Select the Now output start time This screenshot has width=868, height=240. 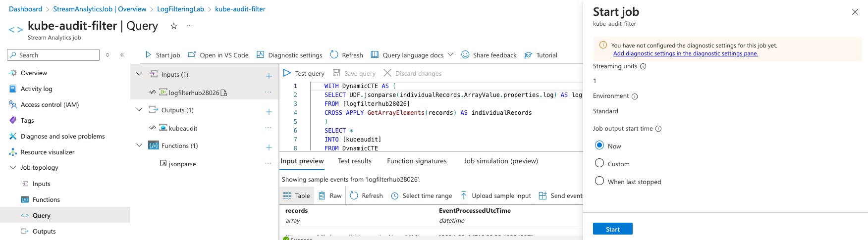(x=599, y=145)
